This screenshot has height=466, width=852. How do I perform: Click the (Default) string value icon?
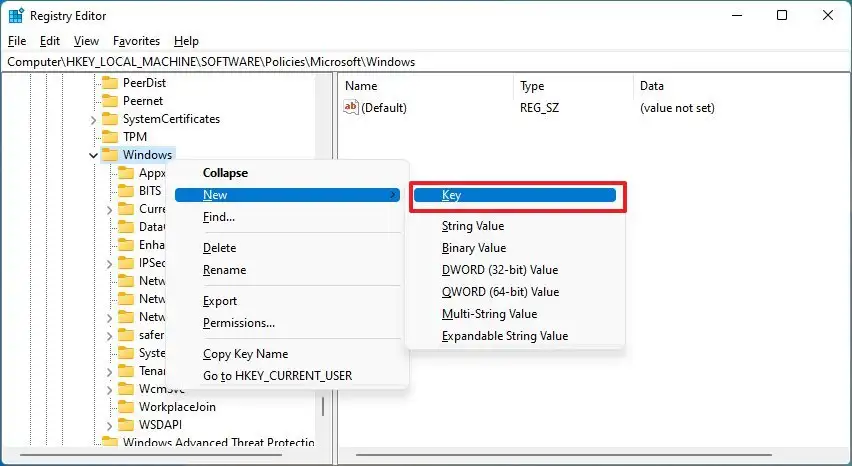[x=351, y=108]
